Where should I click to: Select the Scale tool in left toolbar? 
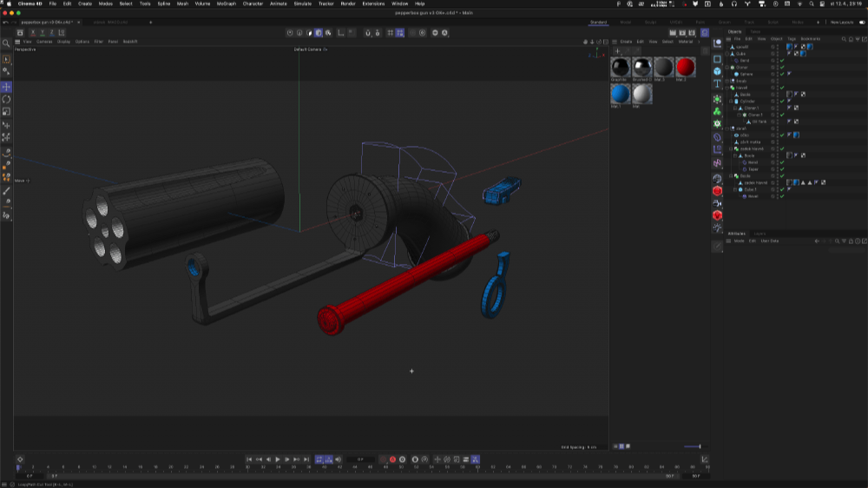[x=7, y=112]
